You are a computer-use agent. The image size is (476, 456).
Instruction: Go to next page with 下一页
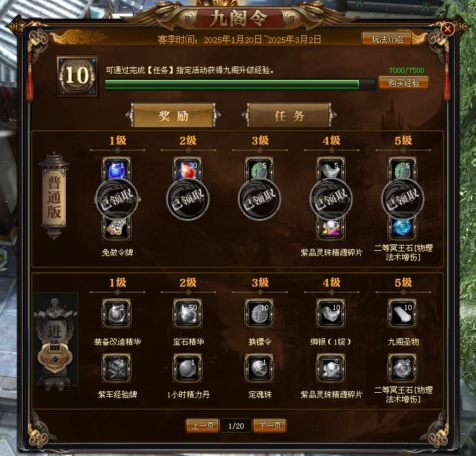(x=270, y=425)
